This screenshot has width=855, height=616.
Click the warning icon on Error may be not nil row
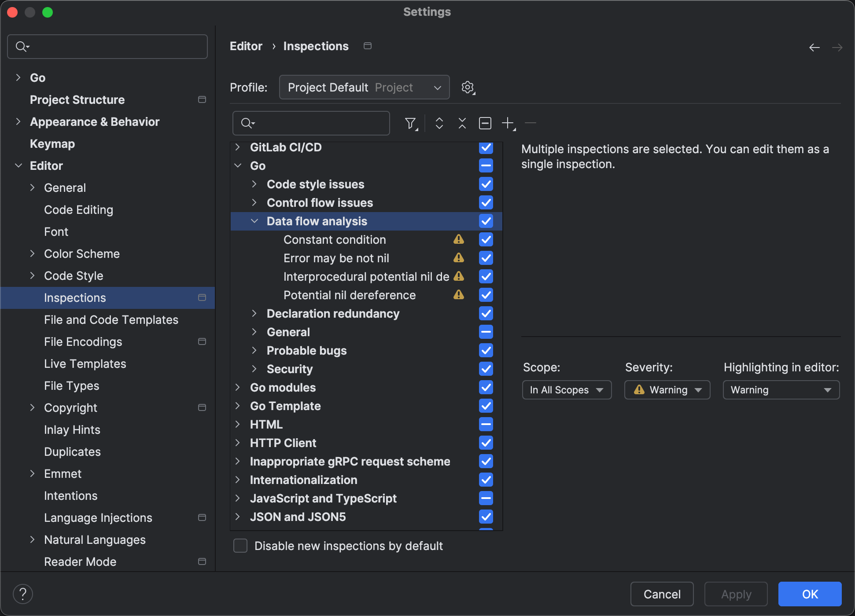coord(459,258)
